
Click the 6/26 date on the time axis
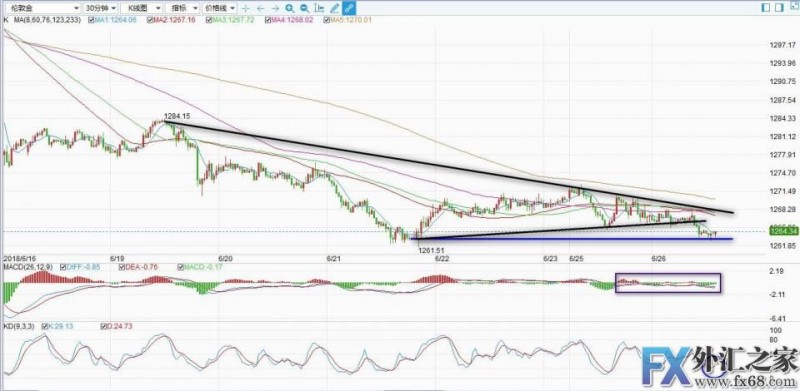tap(660, 259)
